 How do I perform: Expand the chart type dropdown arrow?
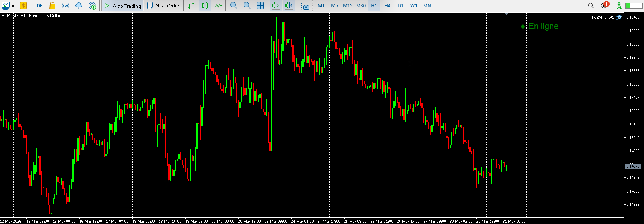[13, 6]
